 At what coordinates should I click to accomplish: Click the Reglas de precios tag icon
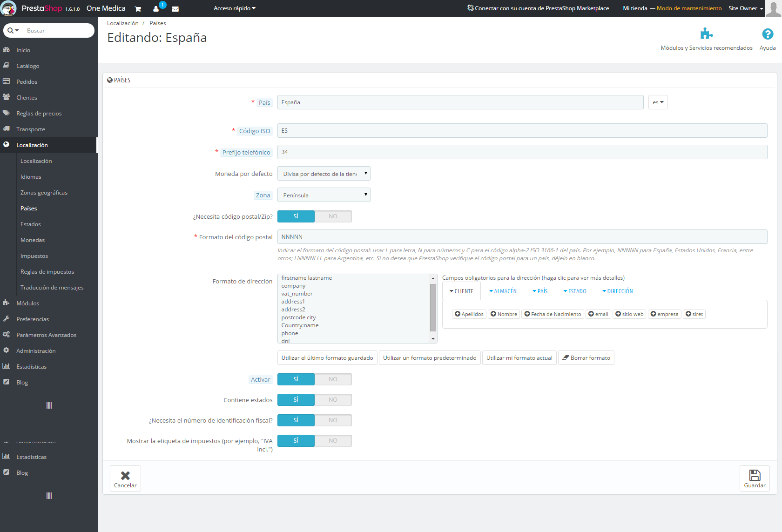[7, 113]
